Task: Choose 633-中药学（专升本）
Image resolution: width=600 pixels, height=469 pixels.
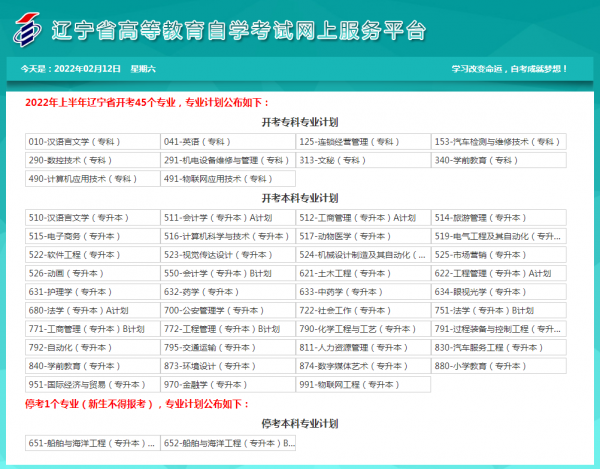Action: 363,292
